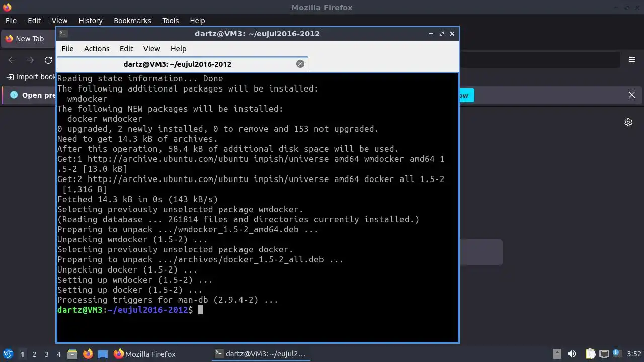
Task: Click the terminal prompt dartz@VM3:~/eujul2016-2012$
Action: coord(125,310)
